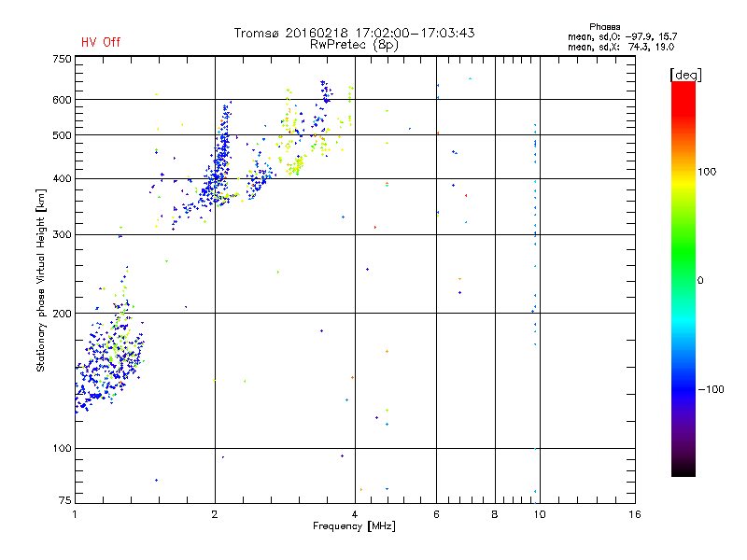Click the colorbar tick label '100'
The image size is (747, 560).
(x=707, y=172)
